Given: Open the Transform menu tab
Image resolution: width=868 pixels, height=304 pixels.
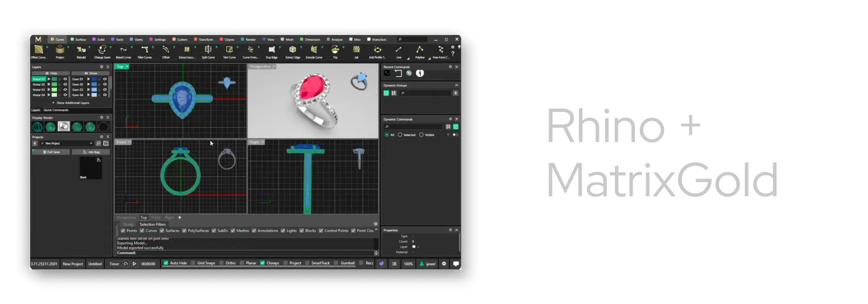Looking at the screenshot, I should [x=204, y=40].
